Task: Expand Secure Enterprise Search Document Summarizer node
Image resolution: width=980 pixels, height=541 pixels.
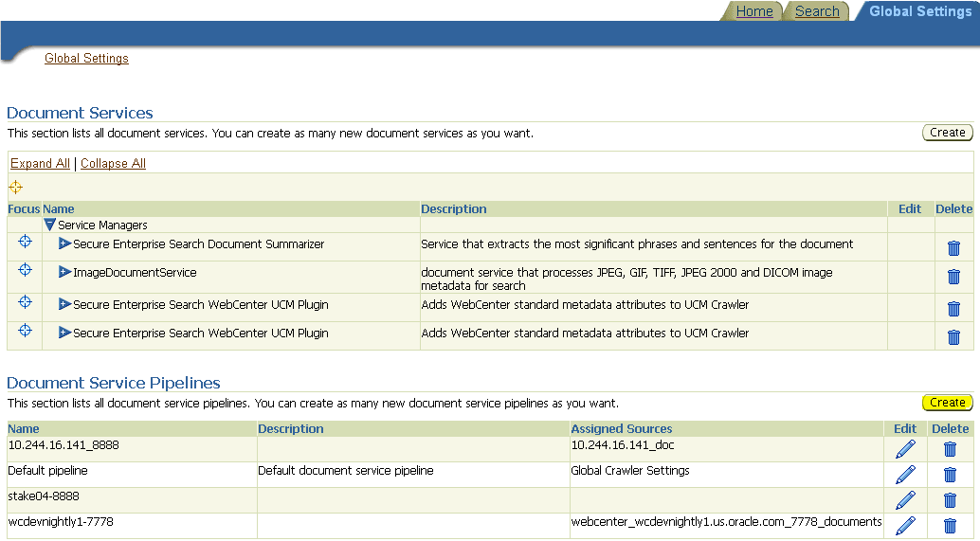Action: [64, 243]
